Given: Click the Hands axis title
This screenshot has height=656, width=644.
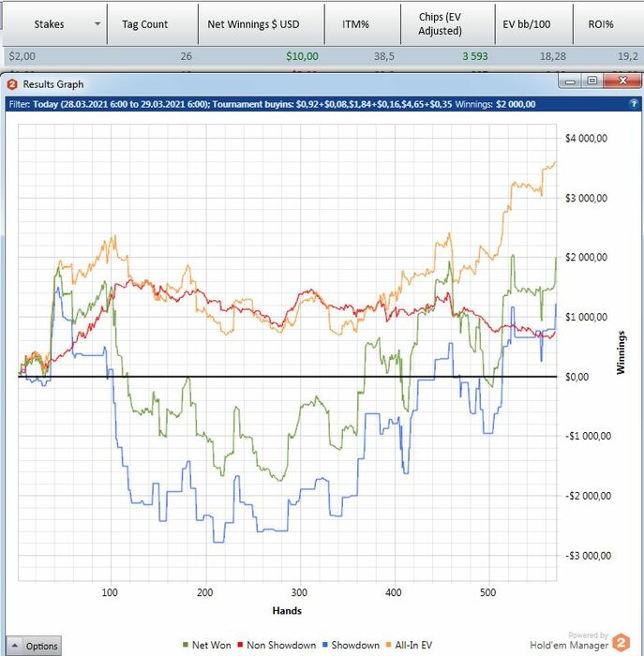Looking at the screenshot, I should tap(287, 611).
